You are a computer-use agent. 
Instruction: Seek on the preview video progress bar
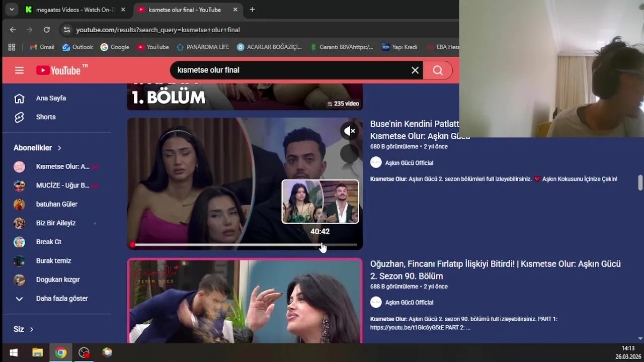pyautogui.click(x=245, y=245)
